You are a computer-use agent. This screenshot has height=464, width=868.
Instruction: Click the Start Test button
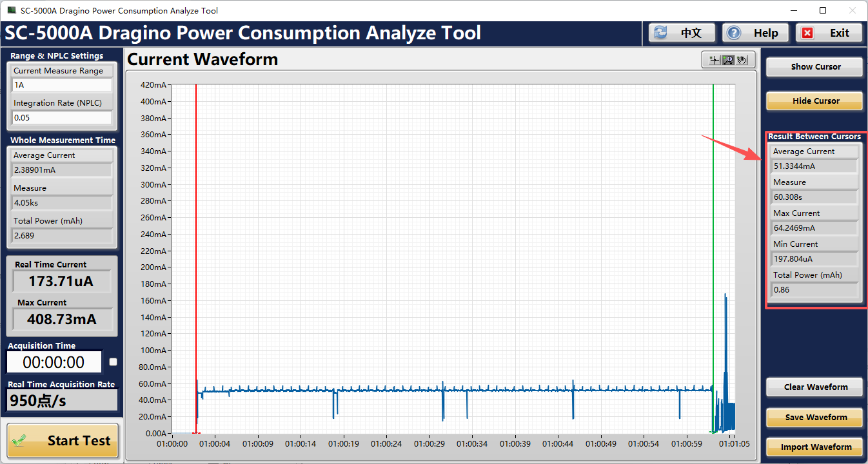63,441
